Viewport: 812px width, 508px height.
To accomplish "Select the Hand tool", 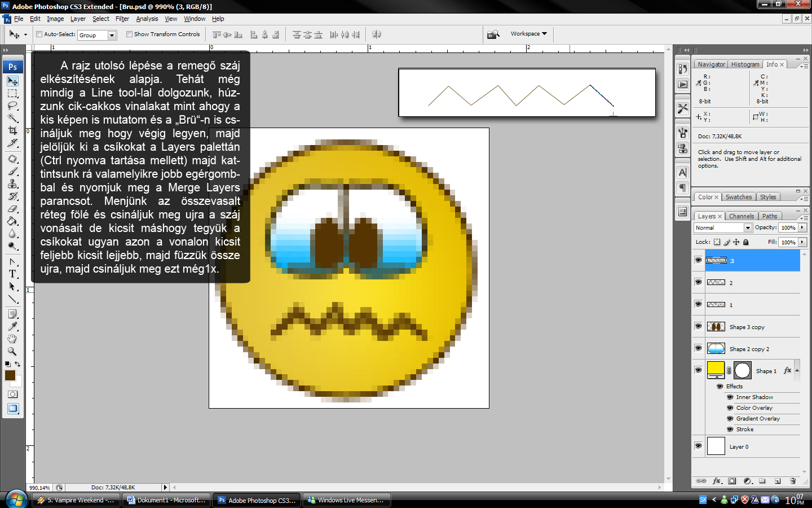I will pyautogui.click(x=12, y=339).
